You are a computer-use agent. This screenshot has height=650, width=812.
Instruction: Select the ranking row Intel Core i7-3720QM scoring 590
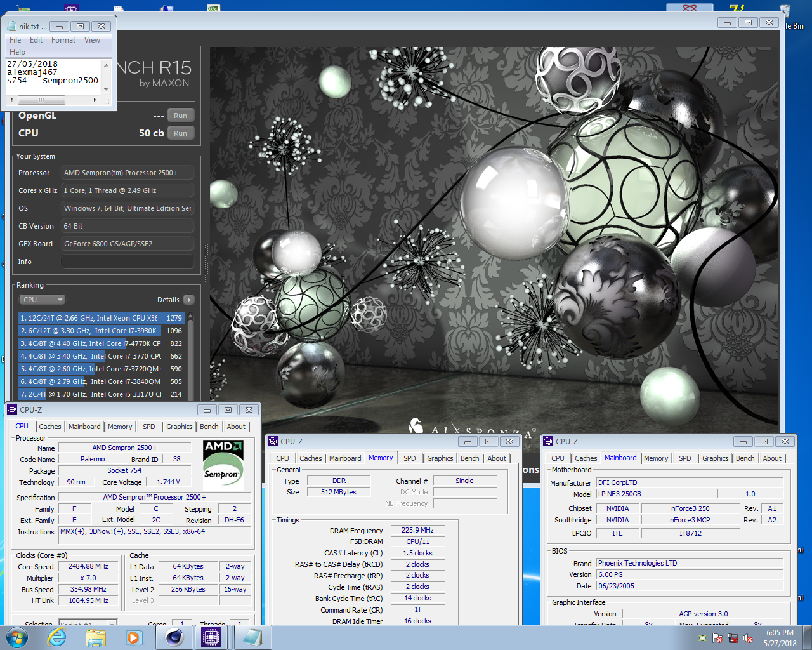point(101,369)
